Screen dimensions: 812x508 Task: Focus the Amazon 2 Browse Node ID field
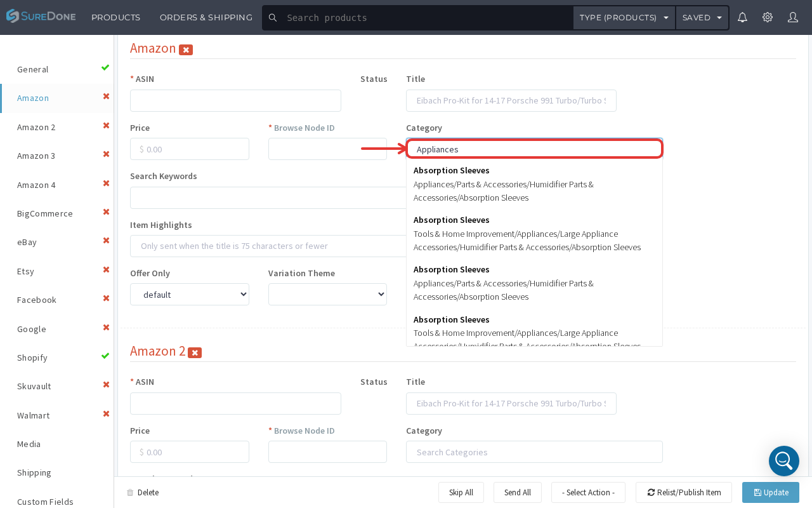327,452
